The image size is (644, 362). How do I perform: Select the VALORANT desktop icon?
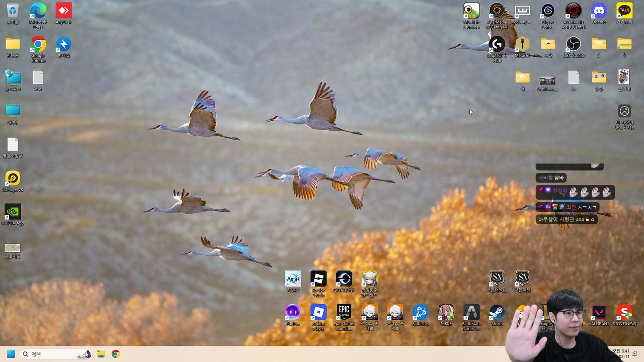599,313
